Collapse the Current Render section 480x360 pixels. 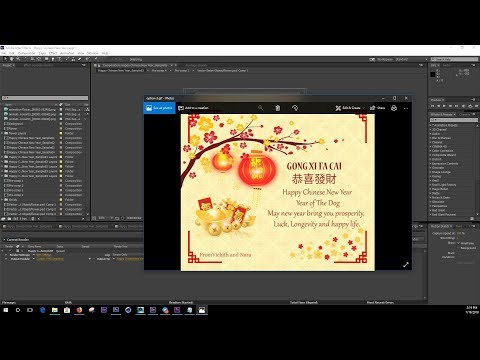click(4, 240)
